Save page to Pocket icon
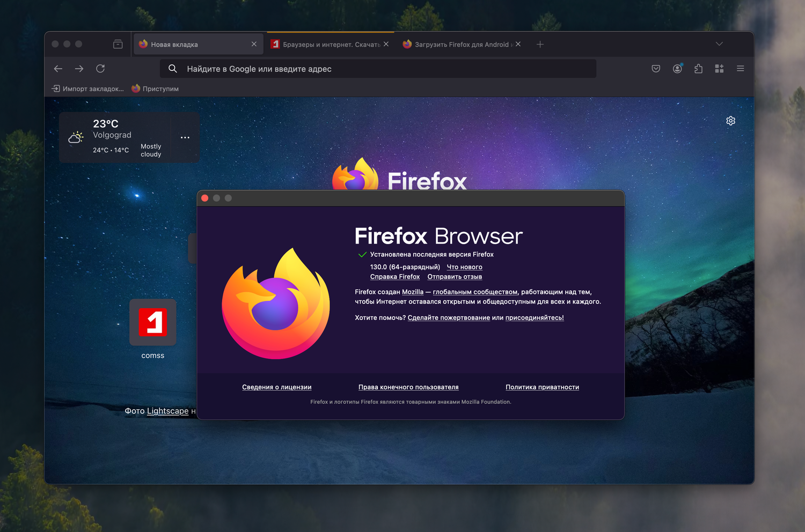 coord(656,69)
